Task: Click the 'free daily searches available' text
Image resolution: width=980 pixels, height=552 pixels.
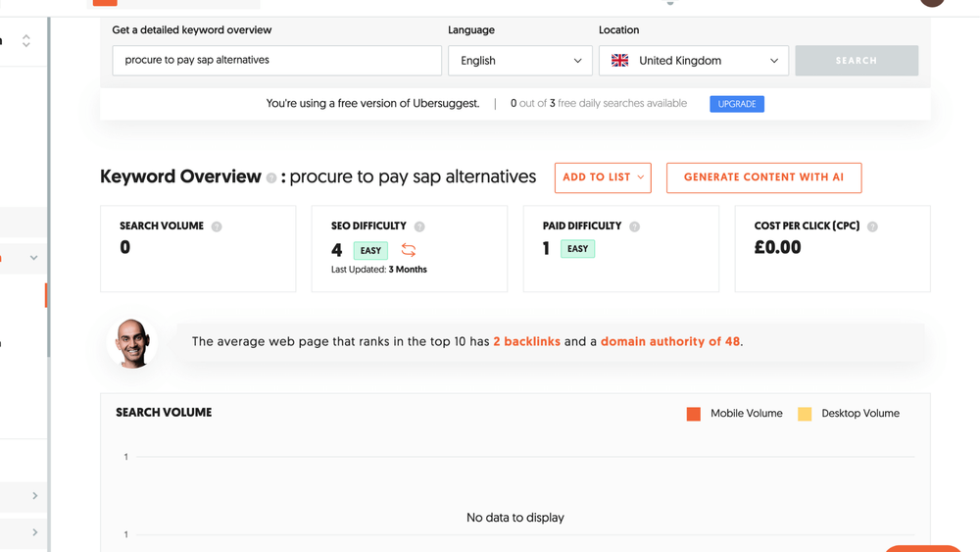Action: [622, 103]
